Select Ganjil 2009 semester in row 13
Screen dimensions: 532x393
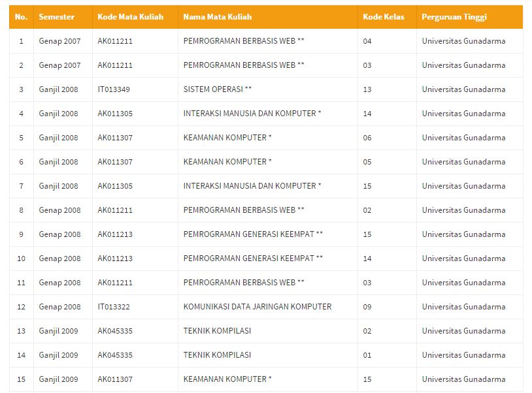click(58, 332)
